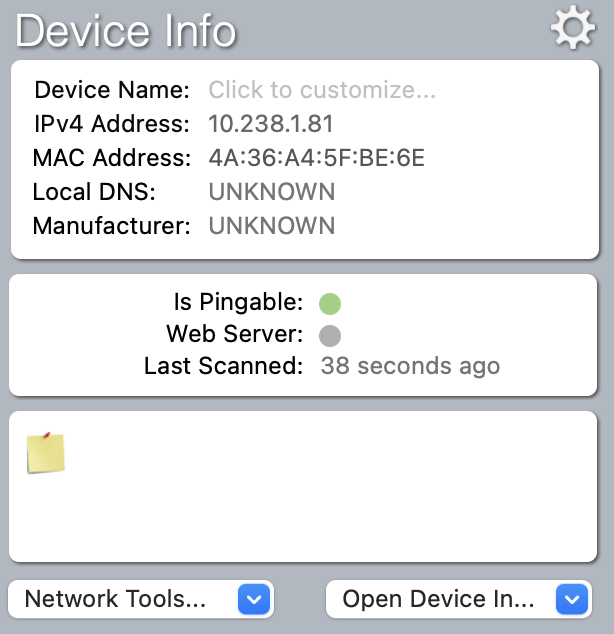Expand Network Tools dropdown arrow
This screenshot has width=614, height=634.
(254, 600)
